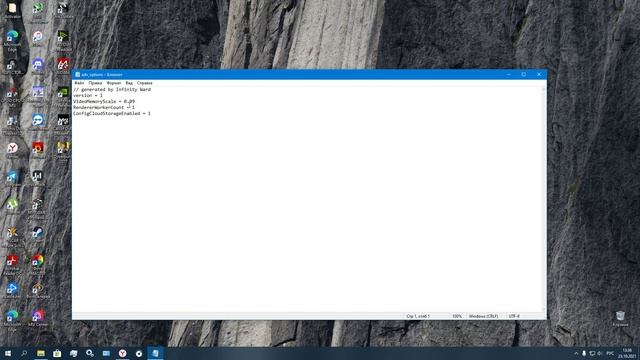The width and height of the screenshot is (640, 360).
Task: Click the Windows (CRLF) status entry
Action: [x=483, y=316]
